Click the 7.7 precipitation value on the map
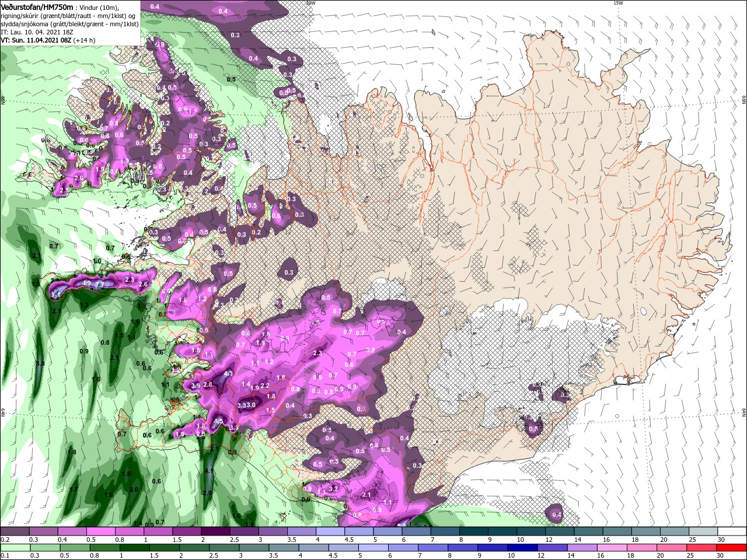This screenshot has width=747, height=560. click(x=99, y=284)
